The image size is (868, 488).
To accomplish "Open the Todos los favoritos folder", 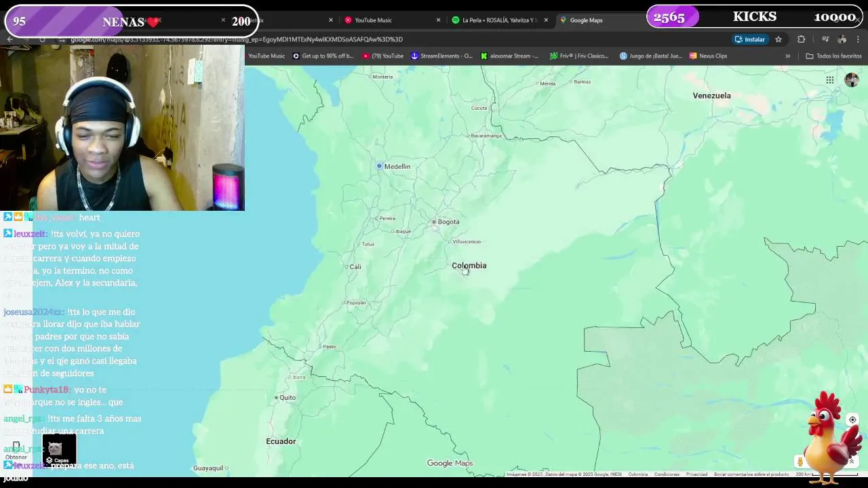I will click(833, 56).
